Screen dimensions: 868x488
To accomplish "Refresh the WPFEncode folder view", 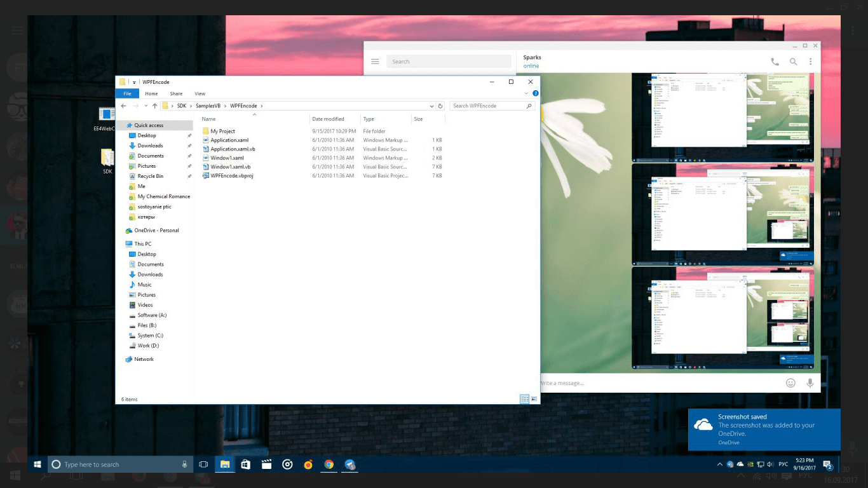I will click(x=440, y=106).
